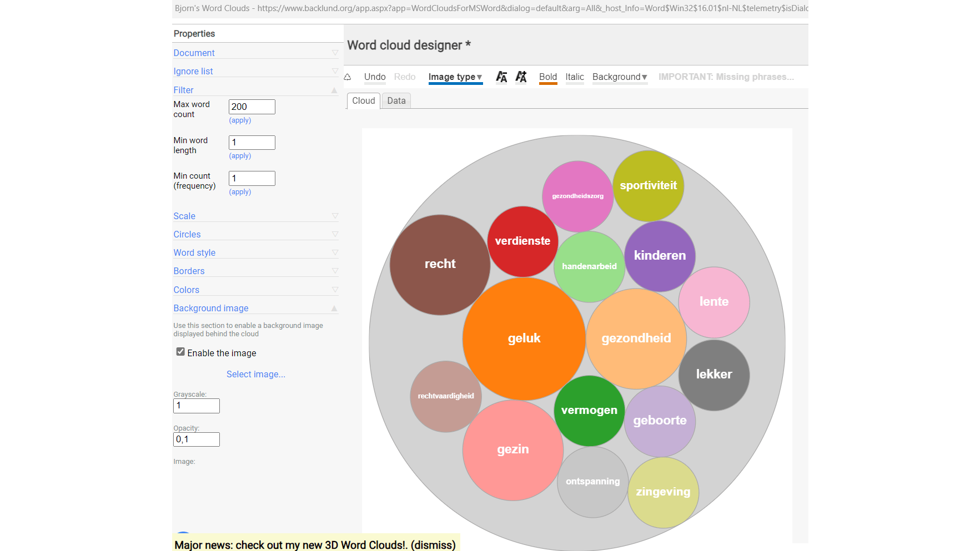The image size is (980, 551).
Task: Apply the Max word count value
Action: tap(240, 120)
